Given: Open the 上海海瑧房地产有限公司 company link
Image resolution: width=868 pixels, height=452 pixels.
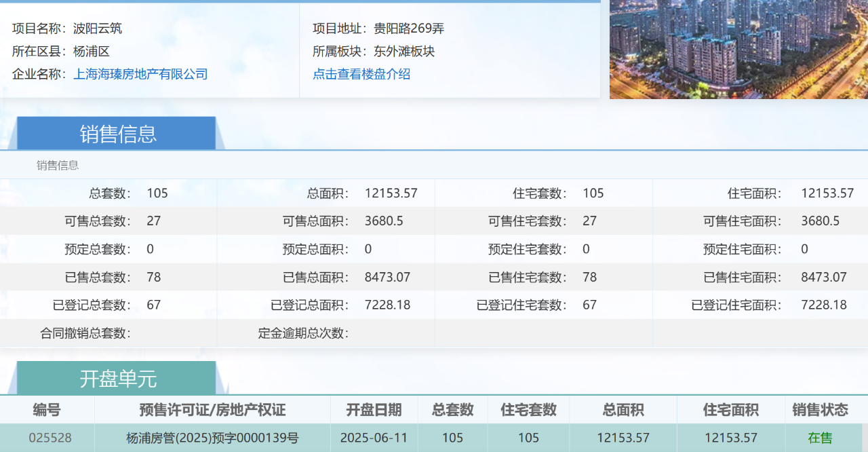Looking at the screenshot, I should (140, 74).
